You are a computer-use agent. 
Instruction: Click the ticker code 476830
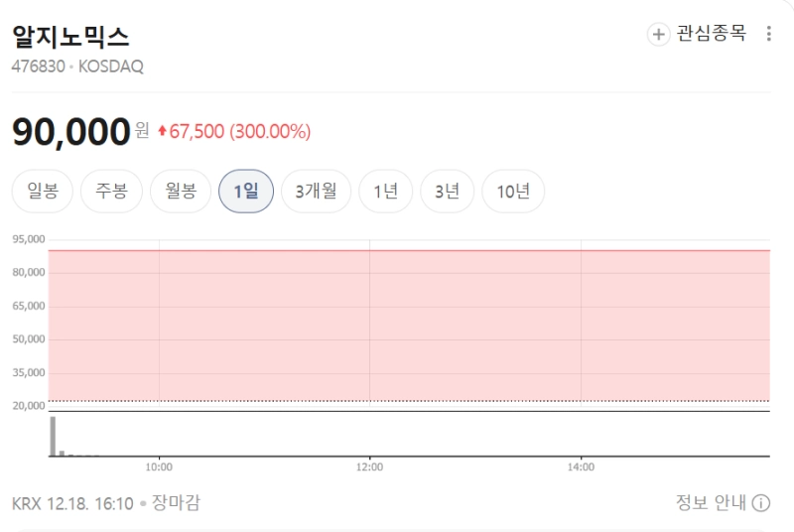tap(39, 66)
